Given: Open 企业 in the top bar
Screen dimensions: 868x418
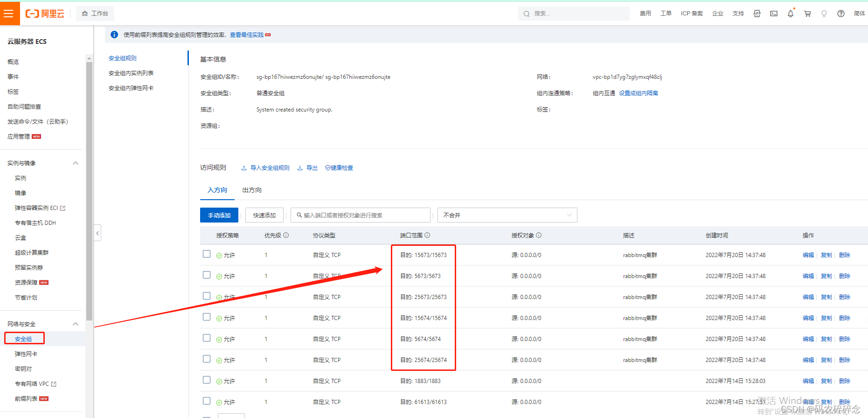Looking at the screenshot, I should (718, 14).
